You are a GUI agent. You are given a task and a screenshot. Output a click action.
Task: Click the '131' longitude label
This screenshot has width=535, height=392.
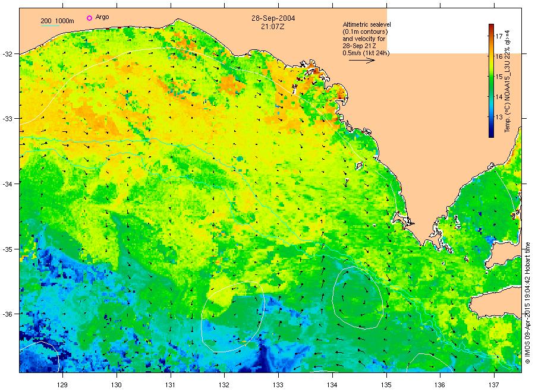click(x=170, y=385)
